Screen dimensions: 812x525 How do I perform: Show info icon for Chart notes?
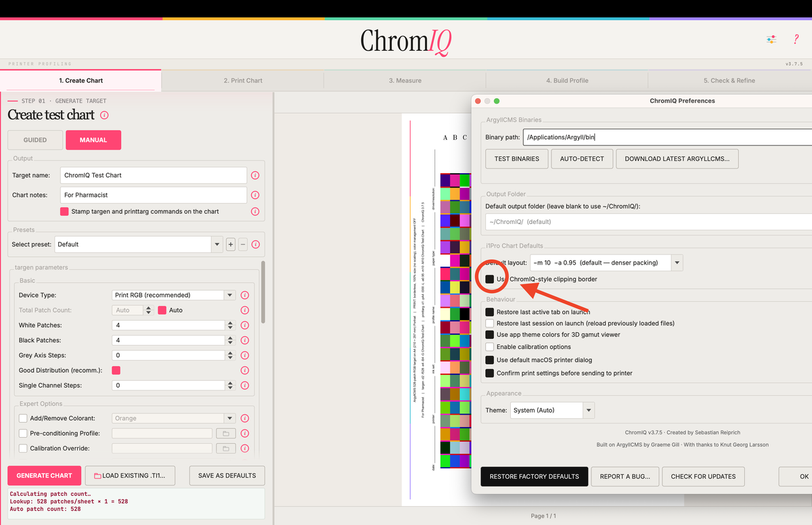click(255, 195)
